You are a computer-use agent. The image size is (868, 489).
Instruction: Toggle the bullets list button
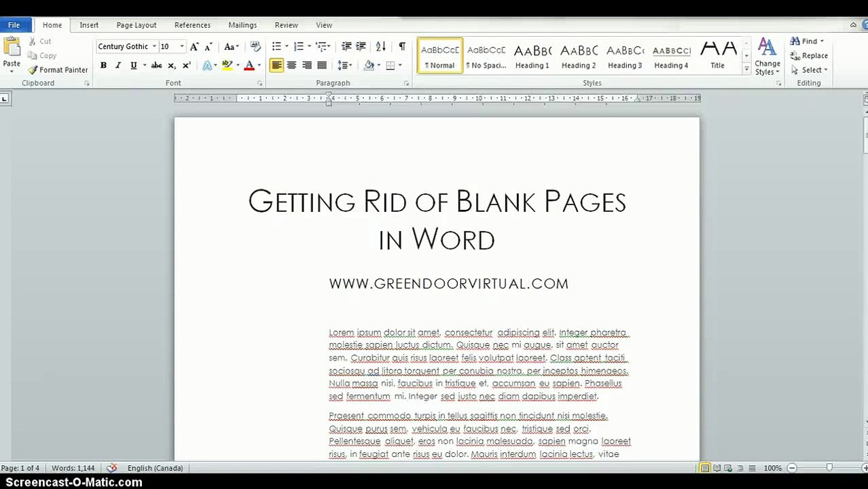[x=276, y=46]
